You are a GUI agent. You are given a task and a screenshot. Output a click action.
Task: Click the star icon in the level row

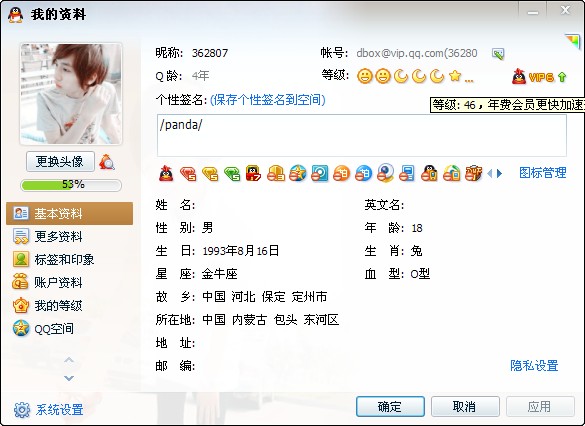455,76
